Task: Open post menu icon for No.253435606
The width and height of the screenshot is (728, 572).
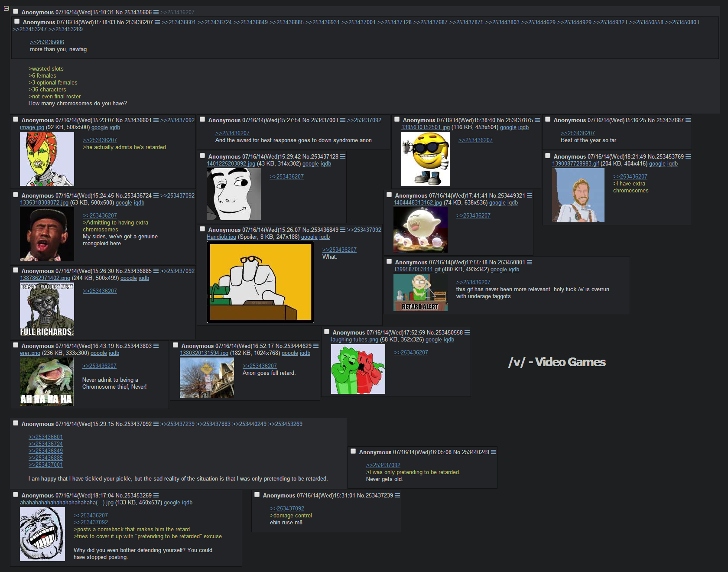Action: (x=156, y=12)
